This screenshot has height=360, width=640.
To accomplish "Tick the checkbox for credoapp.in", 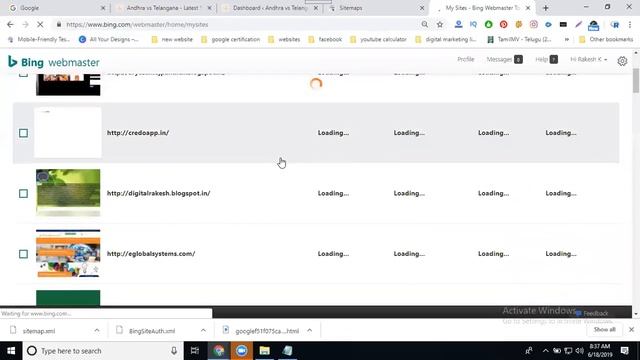I will [x=23, y=133].
